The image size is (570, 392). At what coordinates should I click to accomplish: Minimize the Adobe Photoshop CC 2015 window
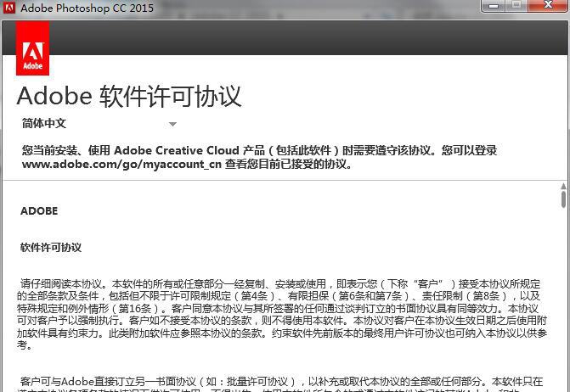[494, 6]
